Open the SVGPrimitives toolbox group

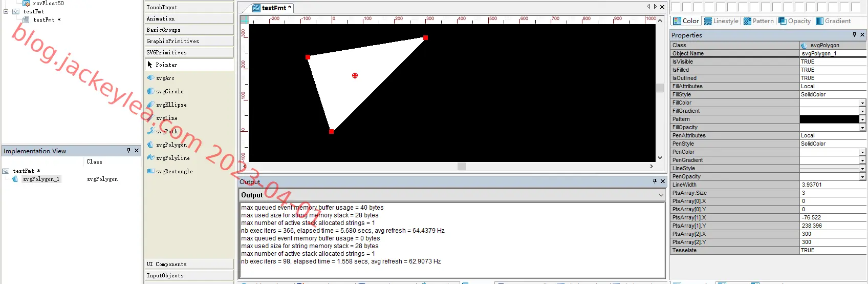tap(189, 52)
